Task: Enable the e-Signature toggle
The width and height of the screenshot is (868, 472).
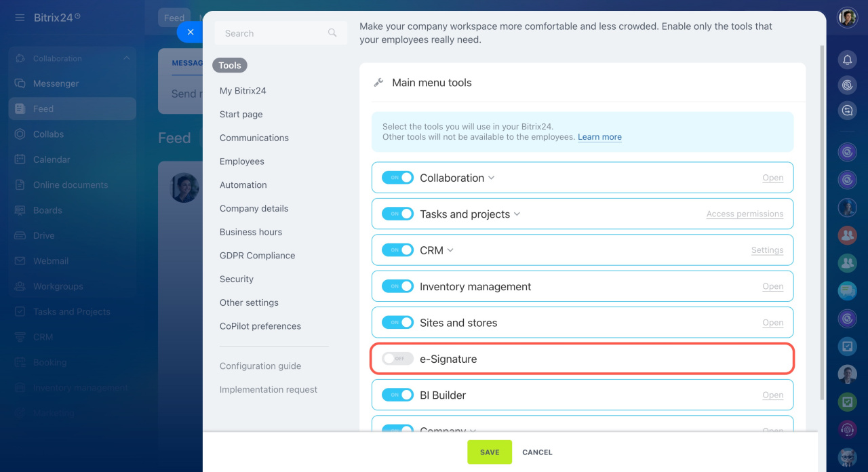Action: pyautogui.click(x=397, y=359)
